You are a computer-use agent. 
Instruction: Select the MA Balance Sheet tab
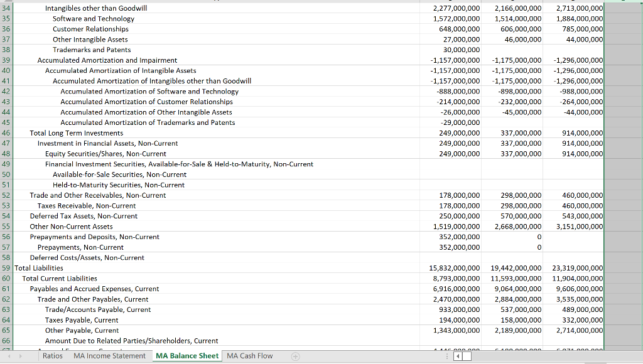coord(186,356)
